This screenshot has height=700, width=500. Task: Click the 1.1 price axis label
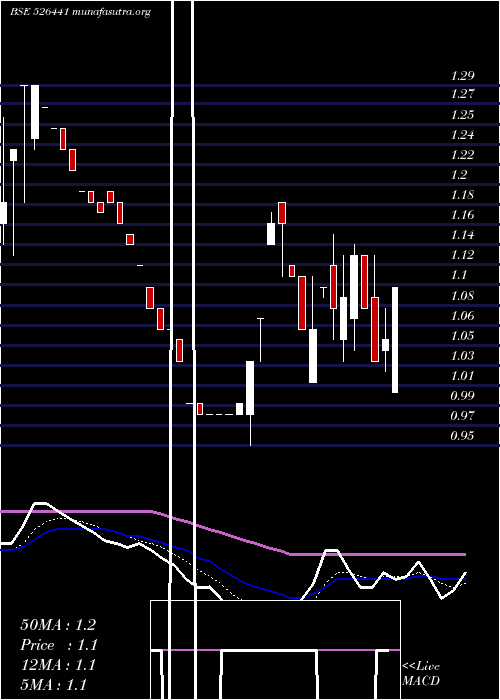tap(459, 275)
